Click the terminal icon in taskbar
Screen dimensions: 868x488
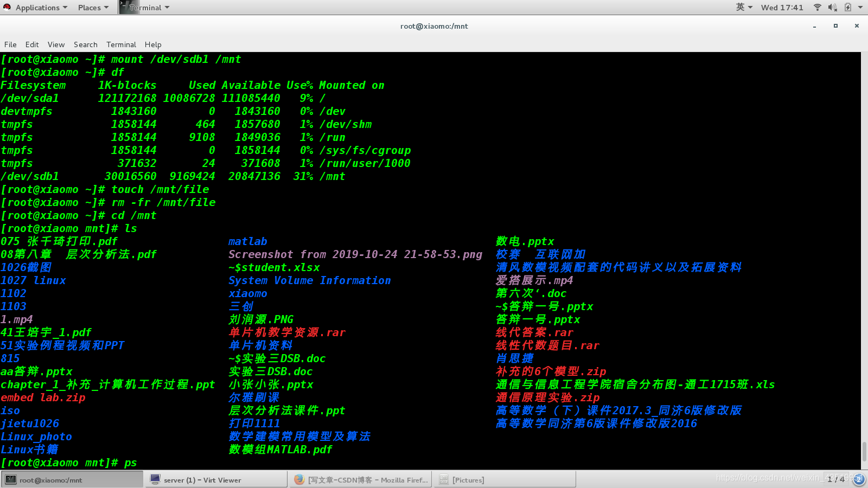[x=10, y=479]
